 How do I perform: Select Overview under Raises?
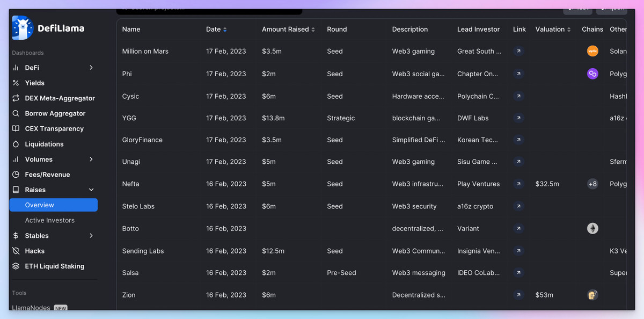40,205
